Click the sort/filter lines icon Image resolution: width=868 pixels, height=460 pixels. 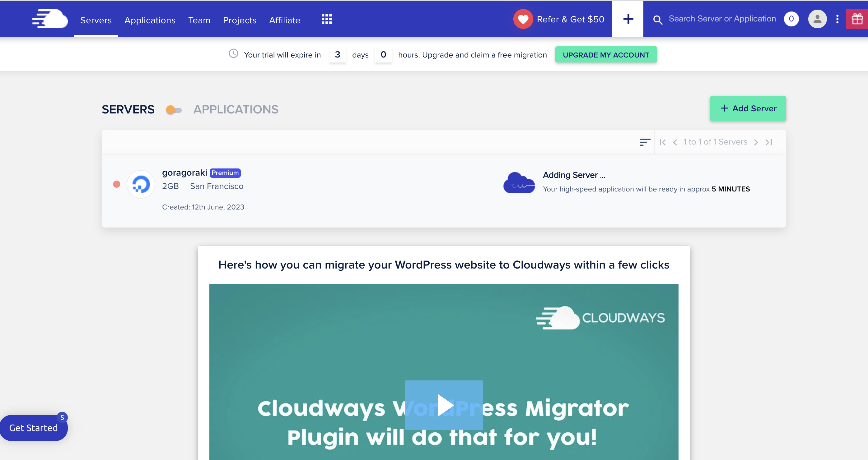tap(645, 142)
